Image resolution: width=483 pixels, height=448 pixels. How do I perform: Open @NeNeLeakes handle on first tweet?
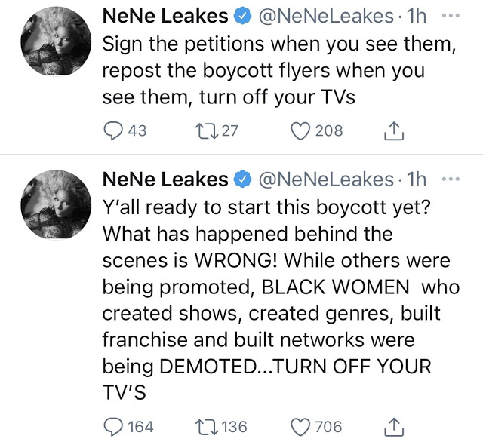(326, 14)
